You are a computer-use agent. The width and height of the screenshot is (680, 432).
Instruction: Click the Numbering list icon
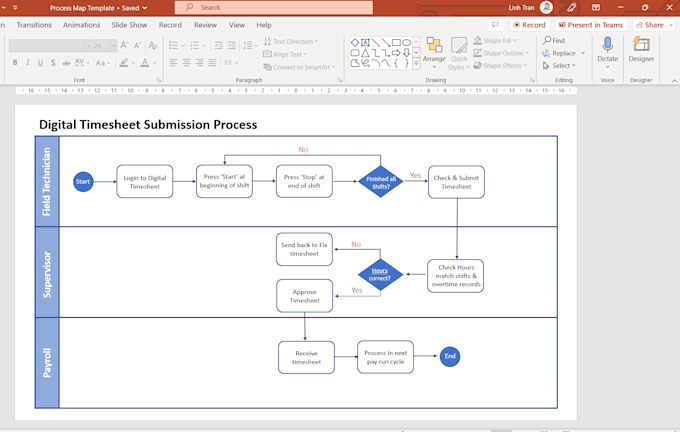click(x=197, y=45)
